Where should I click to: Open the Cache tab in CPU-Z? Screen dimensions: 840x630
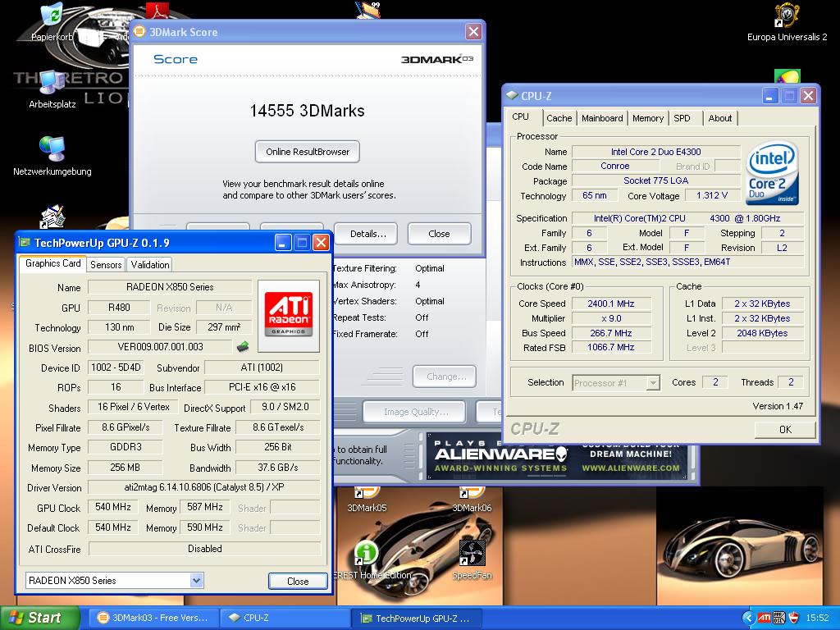point(559,118)
